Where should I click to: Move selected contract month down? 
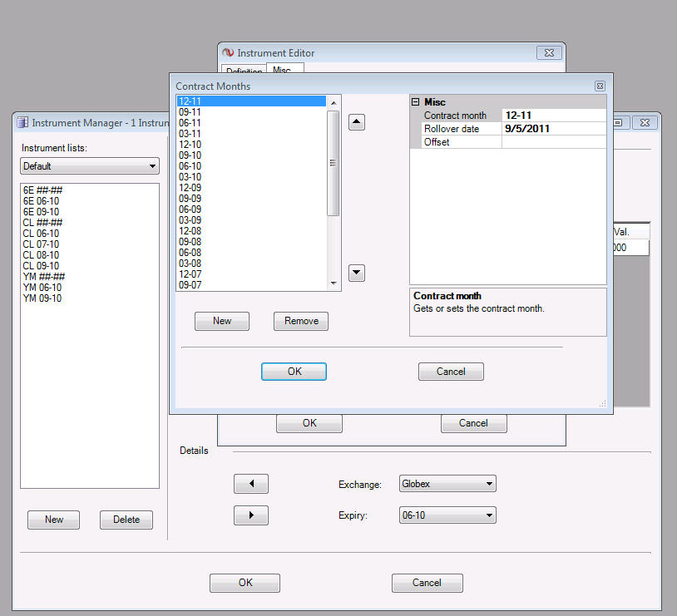click(357, 273)
